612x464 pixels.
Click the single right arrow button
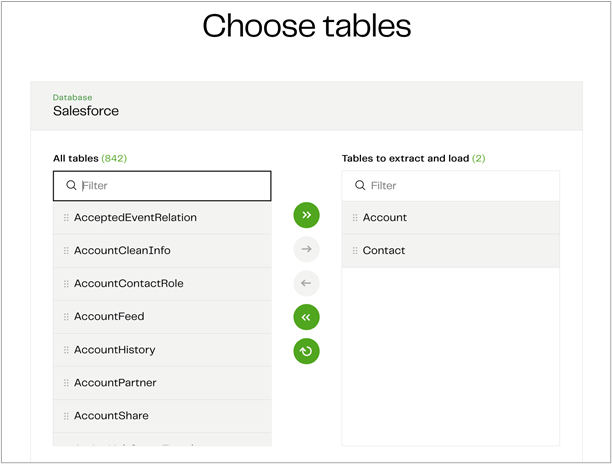tap(306, 249)
